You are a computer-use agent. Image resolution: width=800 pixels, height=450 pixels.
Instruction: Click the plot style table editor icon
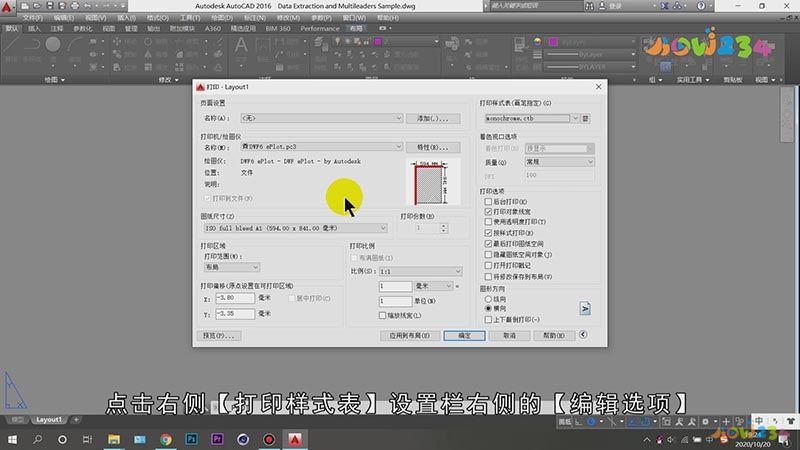tap(585, 118)
